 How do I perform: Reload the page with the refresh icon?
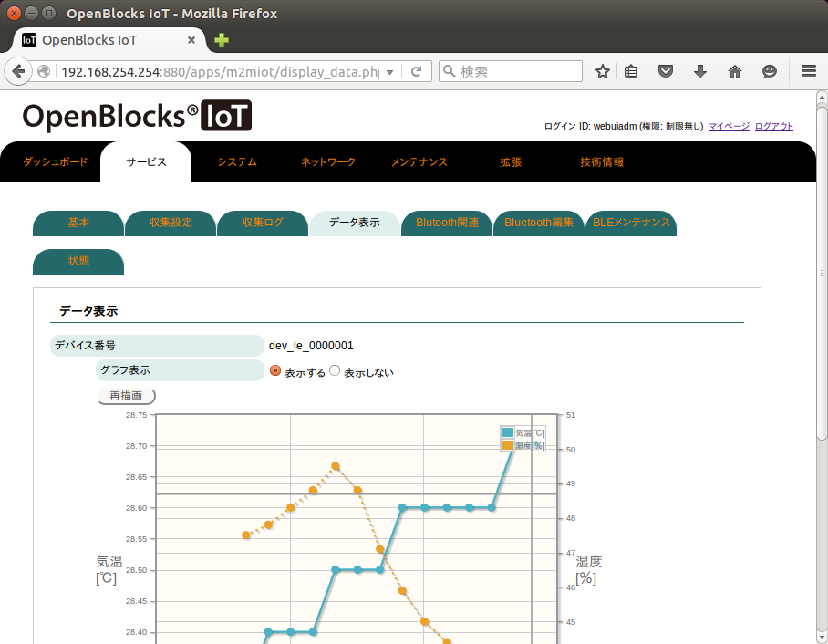pos(416,71)
